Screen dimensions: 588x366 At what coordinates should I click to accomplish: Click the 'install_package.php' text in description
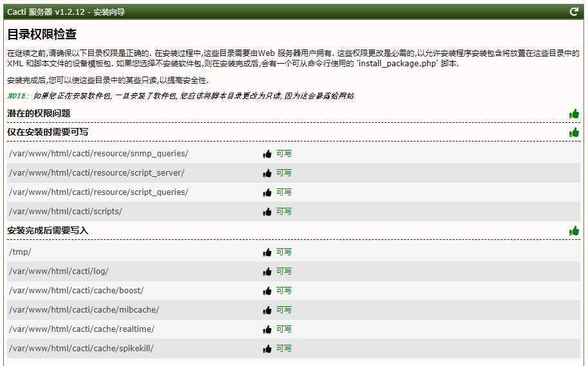tap(397, 64)
